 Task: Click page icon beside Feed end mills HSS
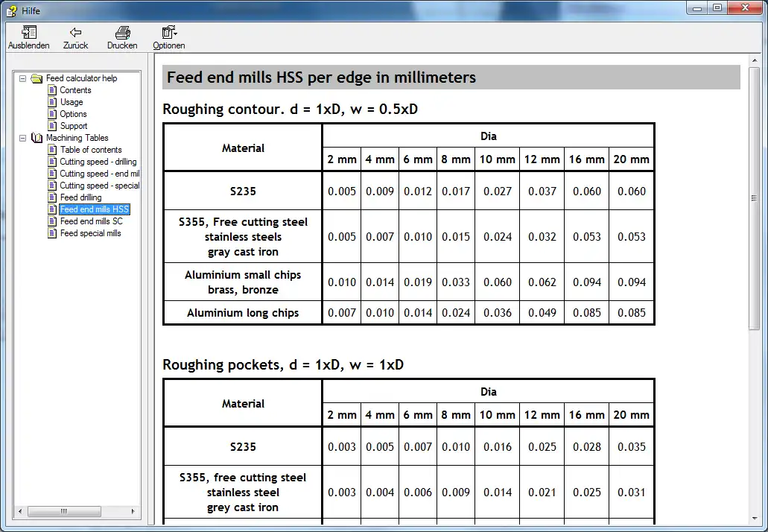pyautogui.click(x=52, y=209)
